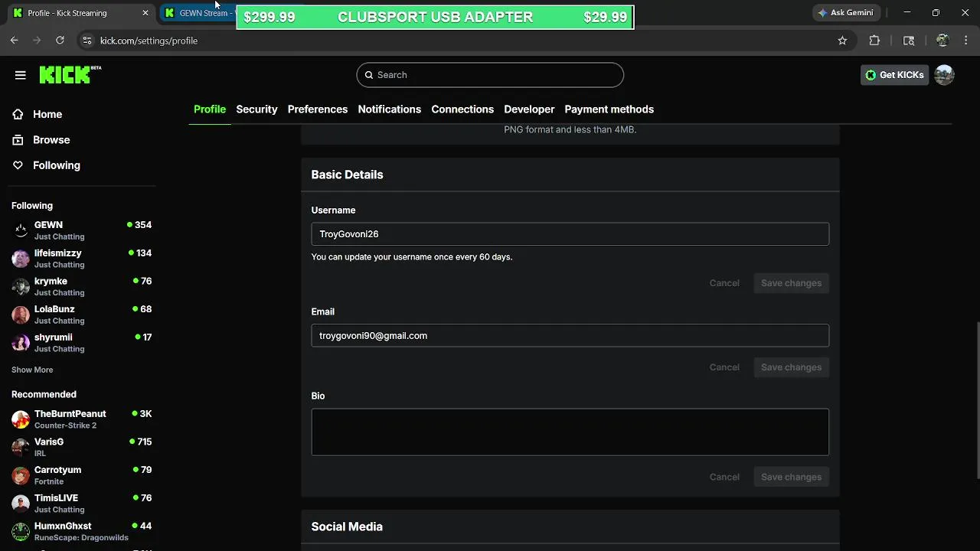The image size is (980, 551).
Task: Open the Connections settings tab
Action: (462, 109)
